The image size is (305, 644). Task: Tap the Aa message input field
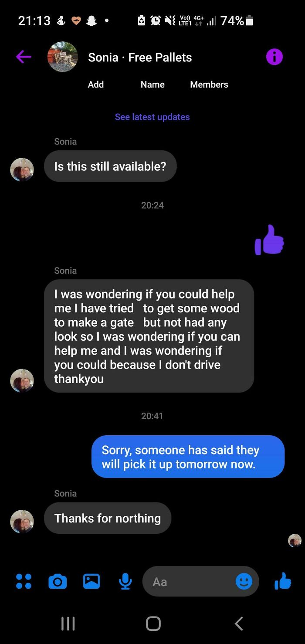(187, 581)
